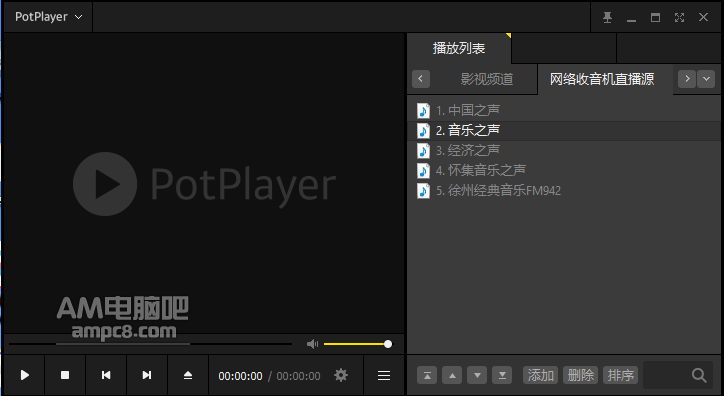
Task: Click the 添加 button to add items
Action: pyautogui.click(x=541, y=375)
